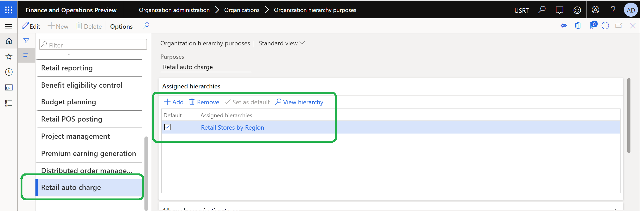This screenshot has height=211, width=644.
Task: Click Organizations breadcrumb
Action: 242,10
